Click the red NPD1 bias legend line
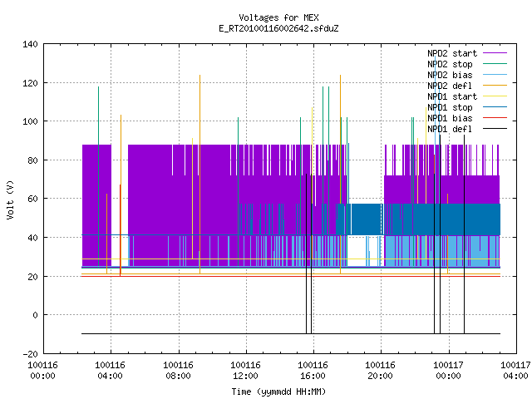The height and width of the screenshot is (399, 532). [495, 118]
